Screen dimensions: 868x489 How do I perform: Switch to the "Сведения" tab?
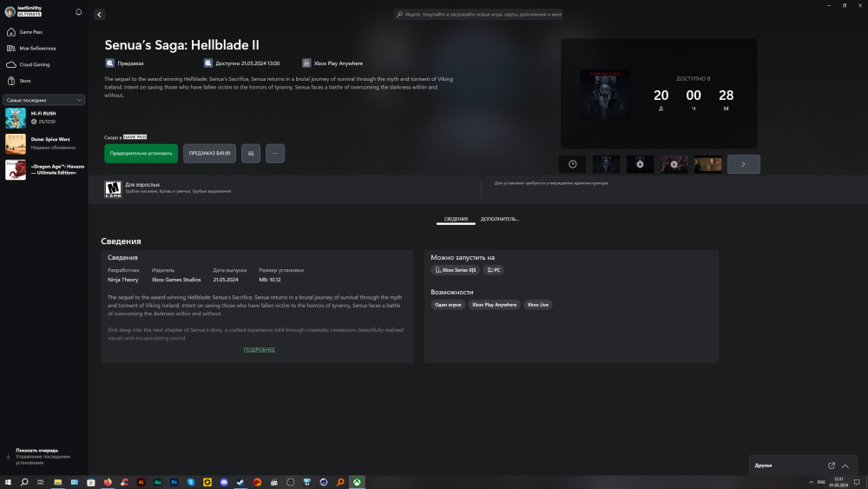click(x=456, y=219)
